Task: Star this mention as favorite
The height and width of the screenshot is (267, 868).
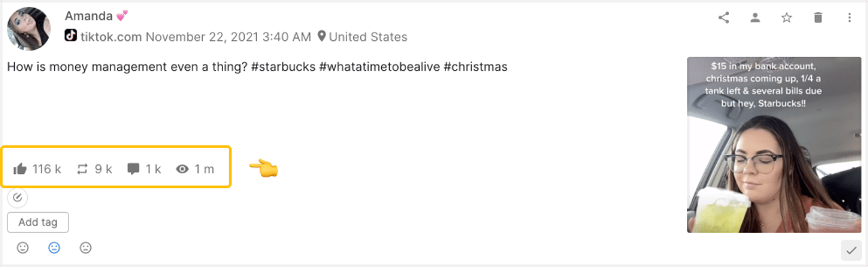Action: 787,18
